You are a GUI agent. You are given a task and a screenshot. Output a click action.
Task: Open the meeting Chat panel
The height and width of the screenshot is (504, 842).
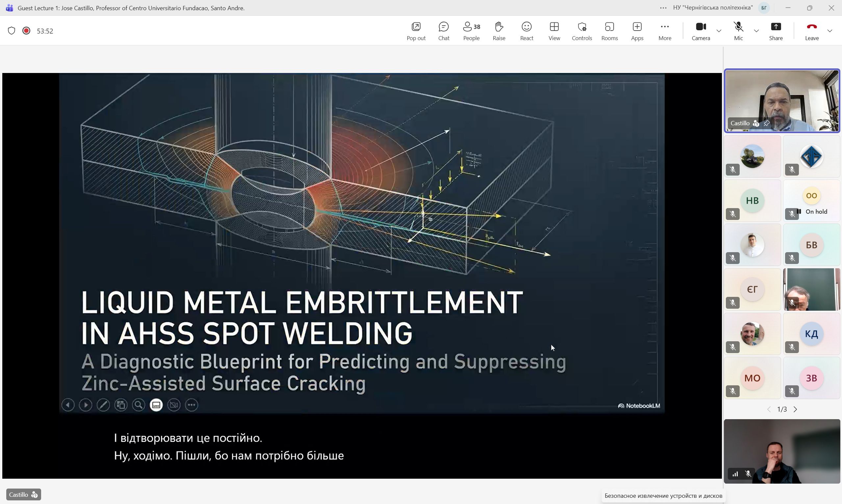[444, 31]
